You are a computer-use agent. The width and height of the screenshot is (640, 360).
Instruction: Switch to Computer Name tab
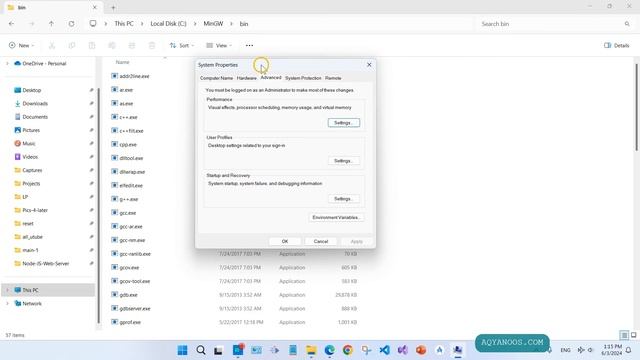point(216,78)
